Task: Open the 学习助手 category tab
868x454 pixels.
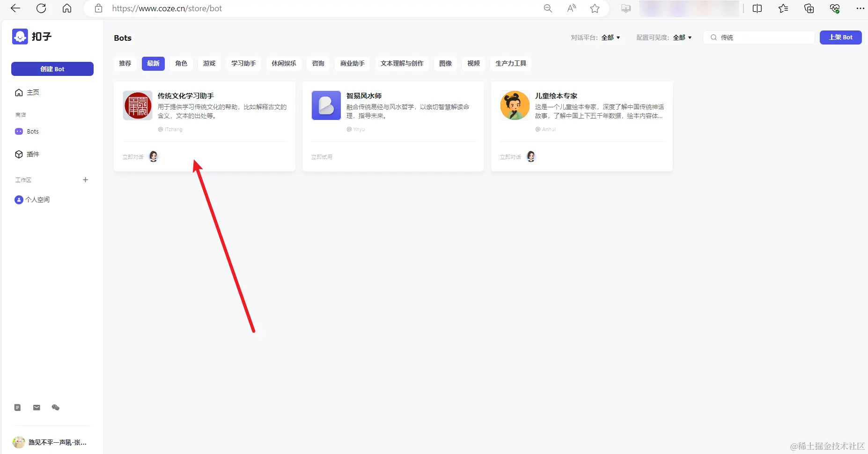Action: pyautogui.click(x=243, y=64)
